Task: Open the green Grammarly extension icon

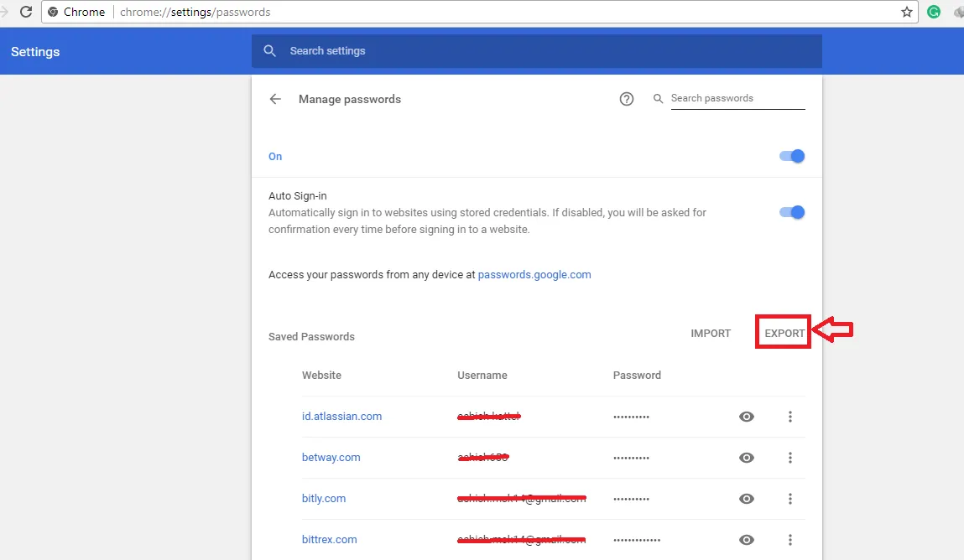Action: click(933, 12)
